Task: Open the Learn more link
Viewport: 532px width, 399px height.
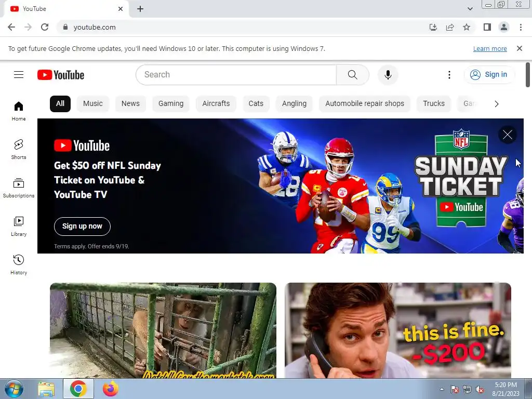Action: [x=490, y=49]
